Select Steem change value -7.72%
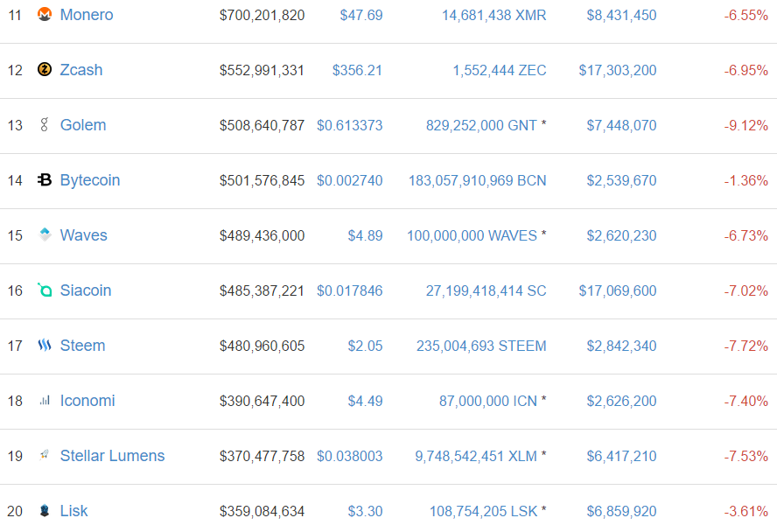 pyautogui.click(x=745, y=346)
